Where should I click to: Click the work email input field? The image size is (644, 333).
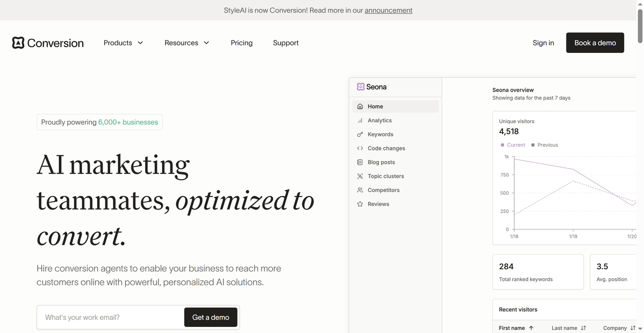click(x=112, y=317)
